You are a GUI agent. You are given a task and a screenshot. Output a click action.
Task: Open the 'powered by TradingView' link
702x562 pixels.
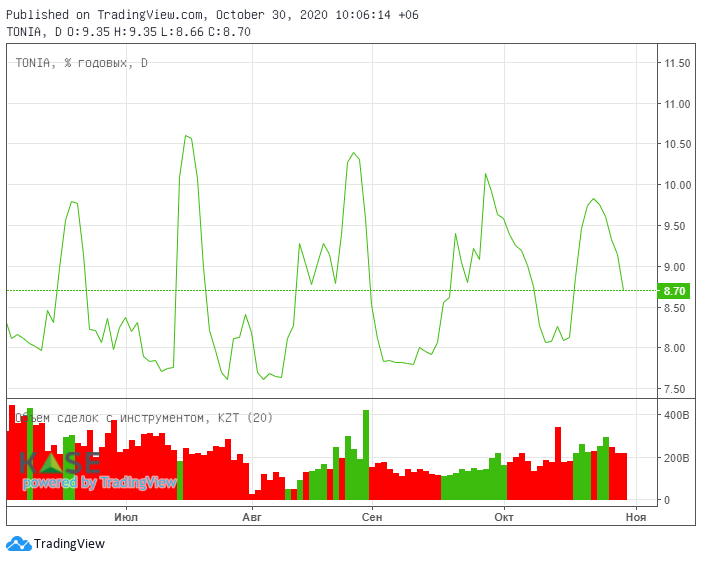click(x=99, y=483)
